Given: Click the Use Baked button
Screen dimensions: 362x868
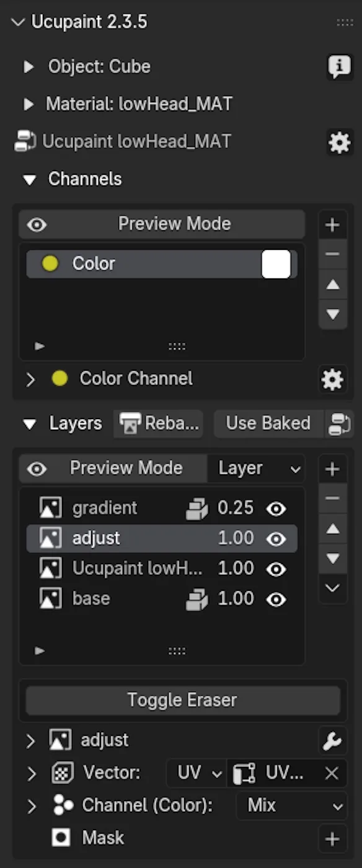Looking at the screenshot, I should pyautogui.click(x=268, y=423).
